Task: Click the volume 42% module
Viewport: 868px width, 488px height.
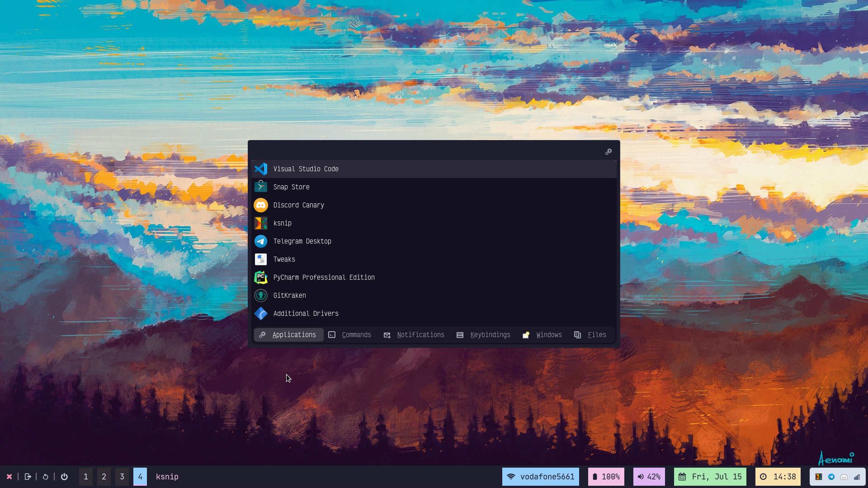Action: click(649, 477)
